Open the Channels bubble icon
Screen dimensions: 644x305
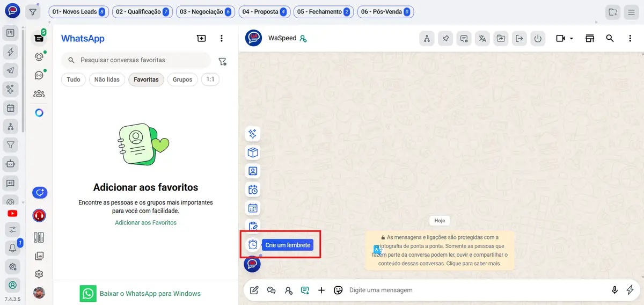(x=39, y=75)
